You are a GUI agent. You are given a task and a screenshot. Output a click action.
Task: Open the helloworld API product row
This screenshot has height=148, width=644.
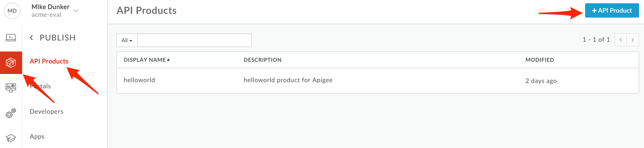pyautogui.click(x=377, y=81)
